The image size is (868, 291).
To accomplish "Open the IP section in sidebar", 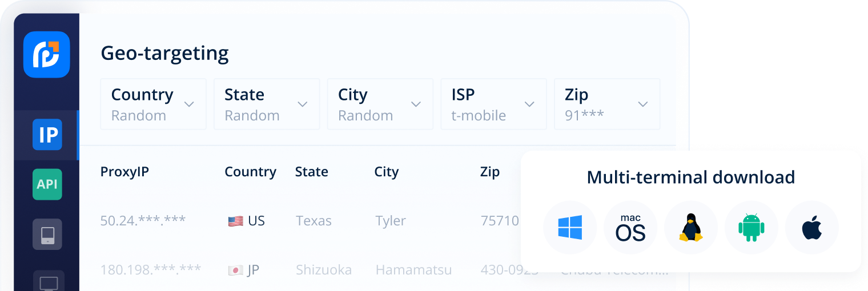I will [47, 135].
